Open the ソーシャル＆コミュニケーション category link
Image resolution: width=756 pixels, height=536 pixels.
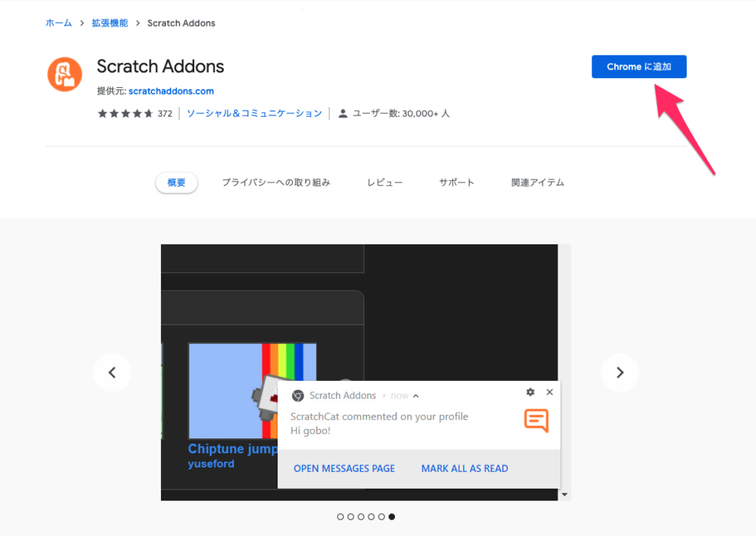pyautogui.click(x=254, y=113)
